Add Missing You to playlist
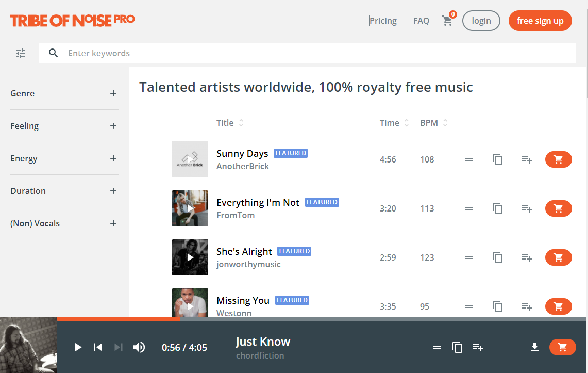Screen dimensions: 588x373 tap(527, 307)
